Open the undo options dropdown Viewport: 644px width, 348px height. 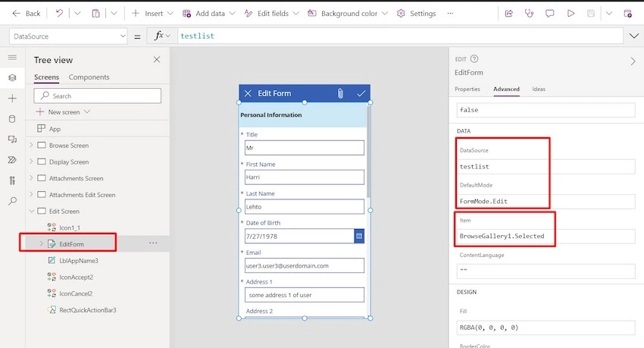77,14
